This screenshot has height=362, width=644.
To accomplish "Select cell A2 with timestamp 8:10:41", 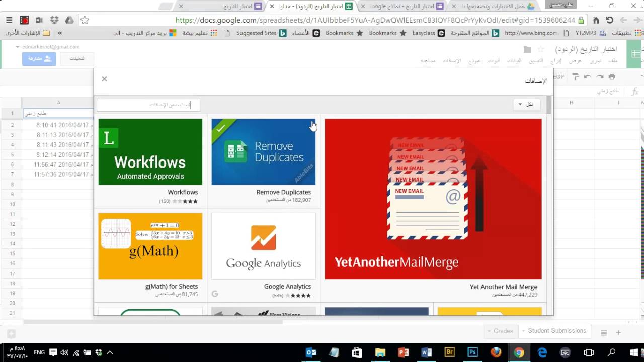I will 58,125.
